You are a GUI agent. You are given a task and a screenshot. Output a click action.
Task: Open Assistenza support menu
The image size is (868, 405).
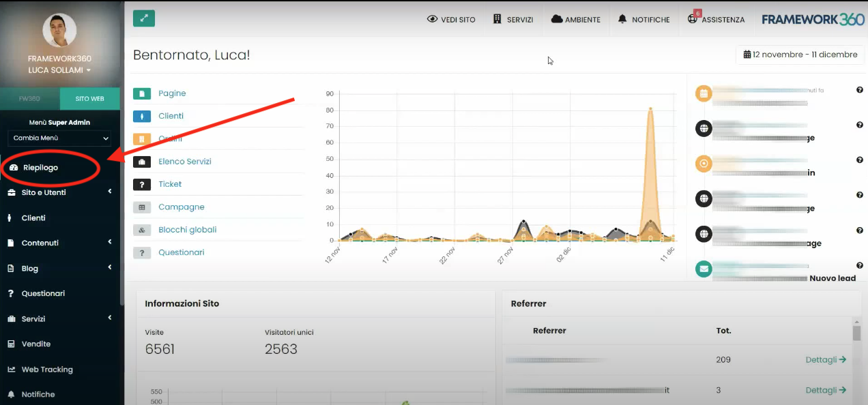pos(716,20)
